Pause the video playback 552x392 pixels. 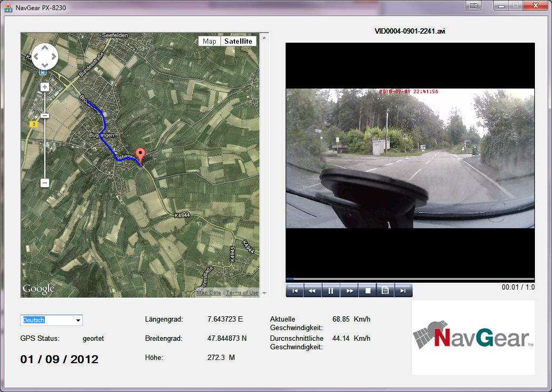tap(331, 291)
